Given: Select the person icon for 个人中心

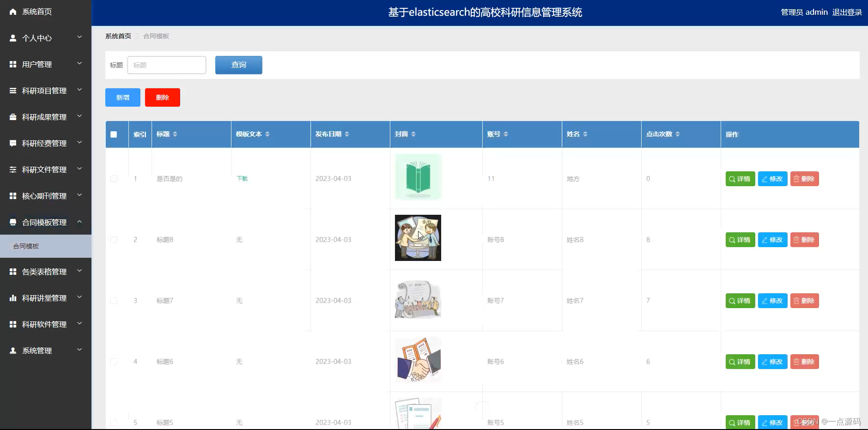Looking at the screenshot, I should click(13, 38).
